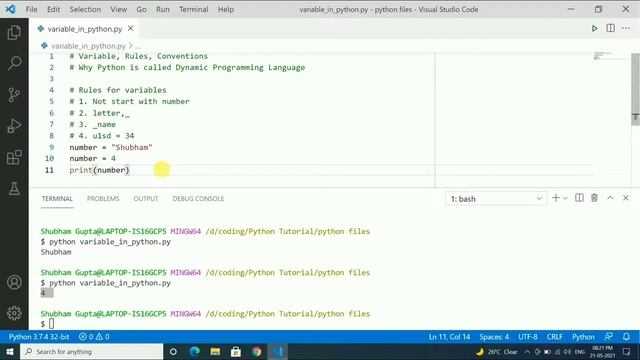Open the Accounts menu icon

pyautogui.click(x=14, y=282)
